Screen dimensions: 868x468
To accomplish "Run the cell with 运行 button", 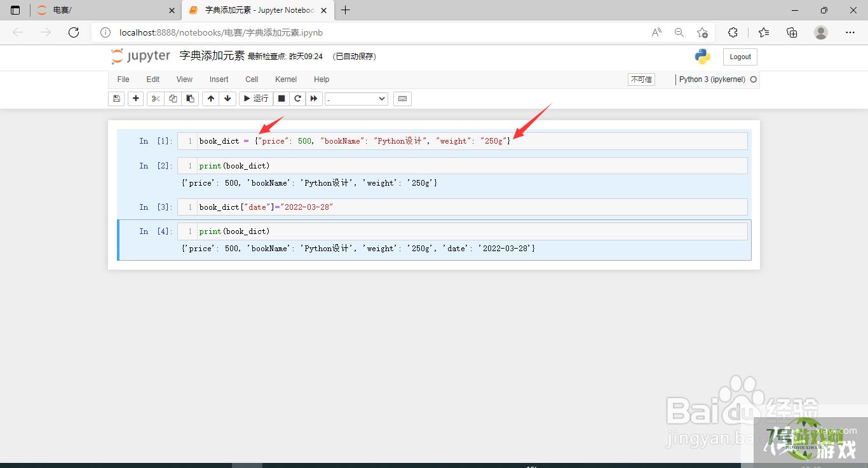I will click(x=256, y=99).
